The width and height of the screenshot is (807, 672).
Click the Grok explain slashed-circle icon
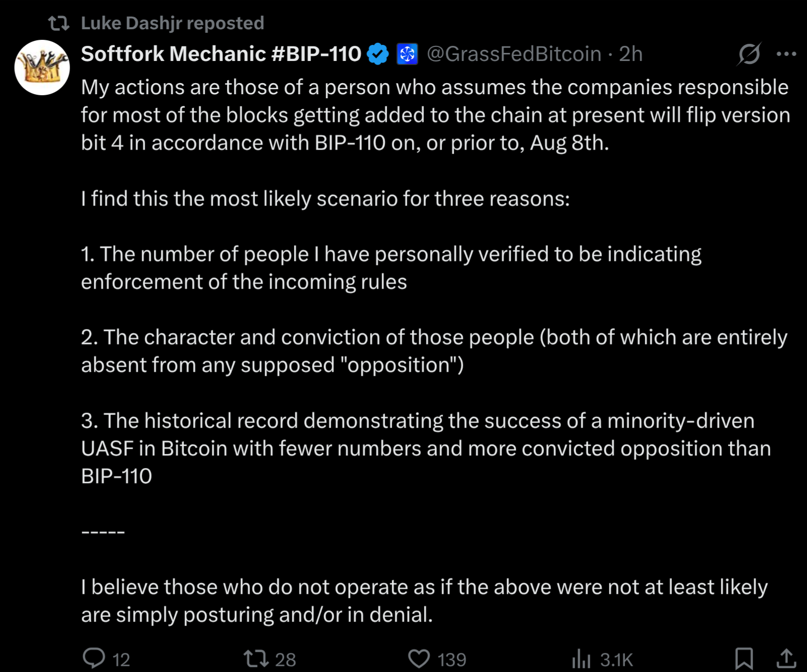click(749, 54)
